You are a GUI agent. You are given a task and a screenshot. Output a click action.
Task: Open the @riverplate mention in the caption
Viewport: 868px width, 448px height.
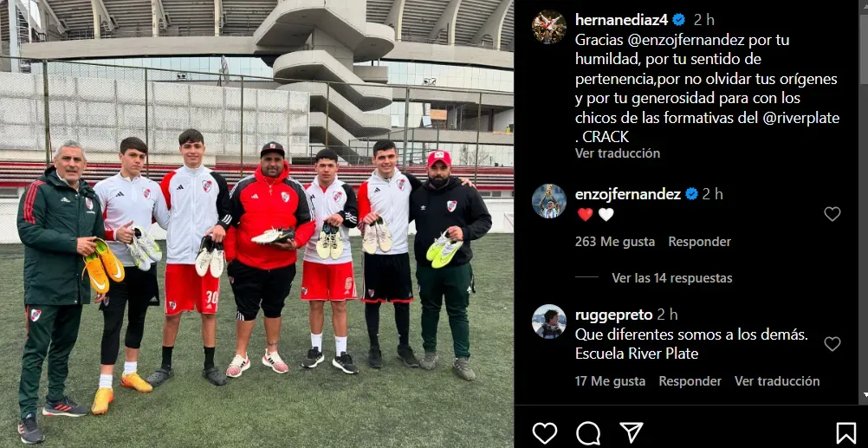(x=803, y=118)
